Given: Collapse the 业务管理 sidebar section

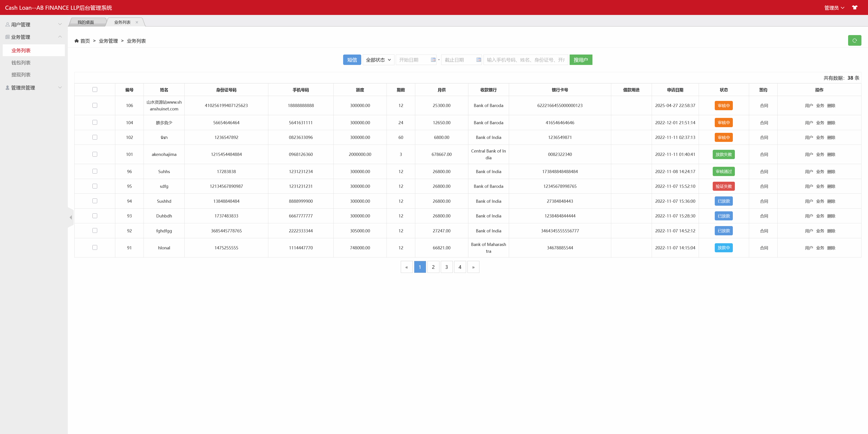Looking at the screenshot, I should (x=60, y=37).
